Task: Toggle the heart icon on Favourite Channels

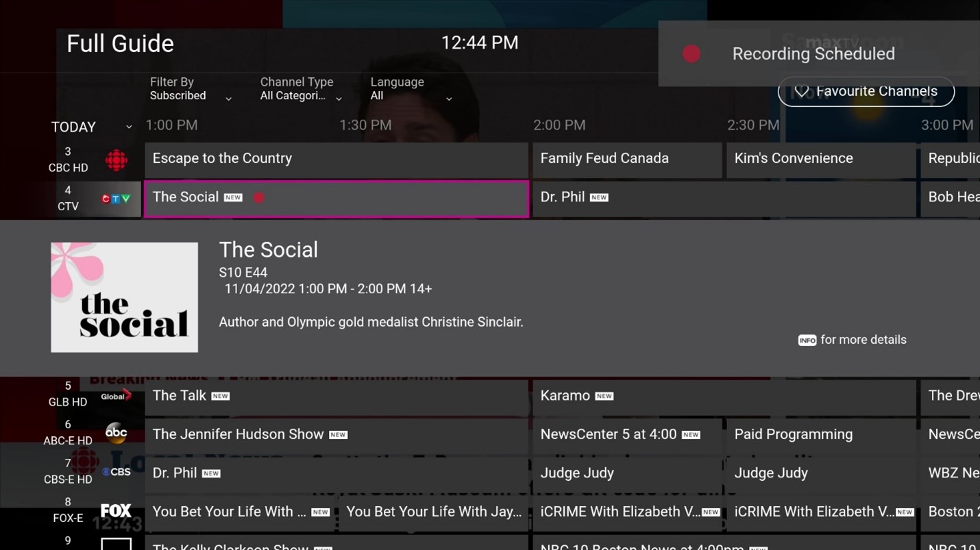Action: pos(801,91)
